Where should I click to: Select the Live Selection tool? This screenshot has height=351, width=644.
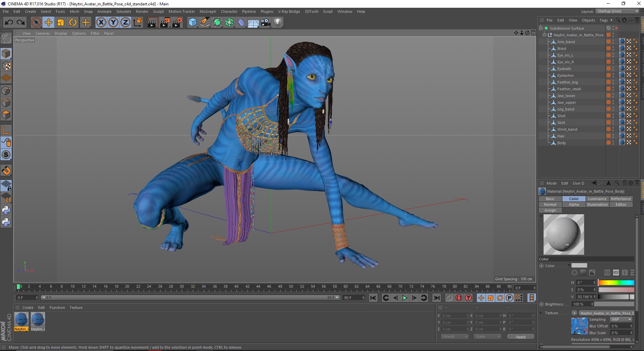(36, 23)
